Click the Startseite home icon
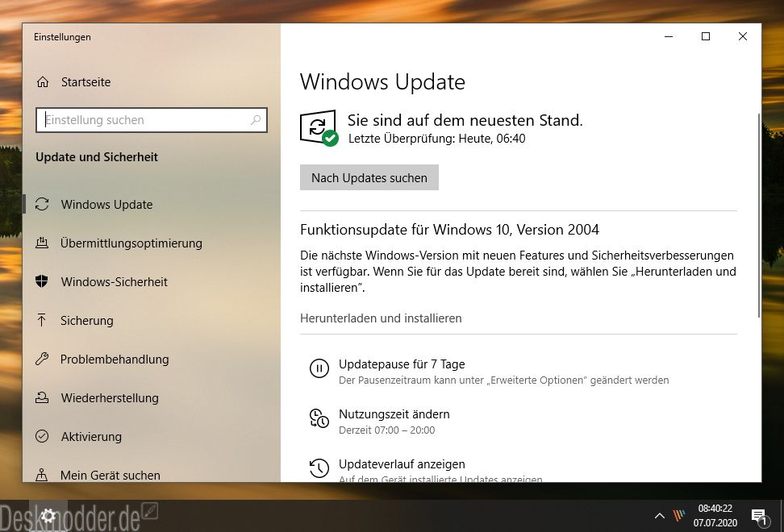784x532 pixels. pos(43,82)
